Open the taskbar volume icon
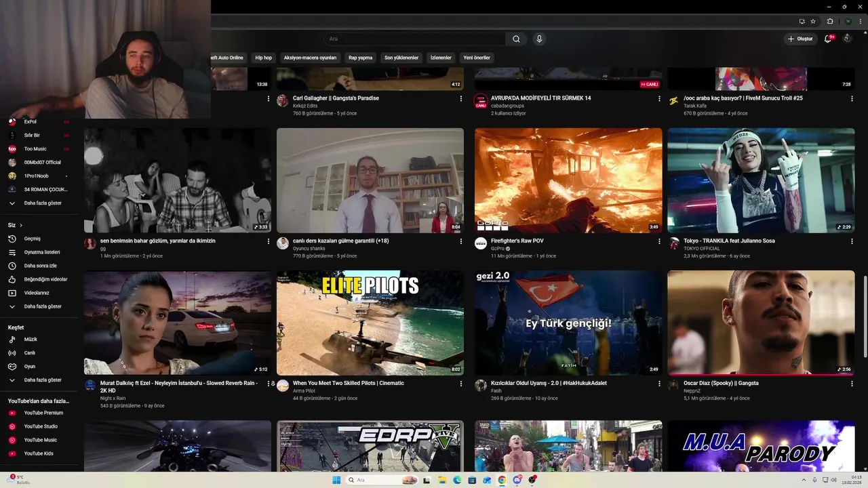The width and height of the screenshot is (868, 488). coord(833,480)
